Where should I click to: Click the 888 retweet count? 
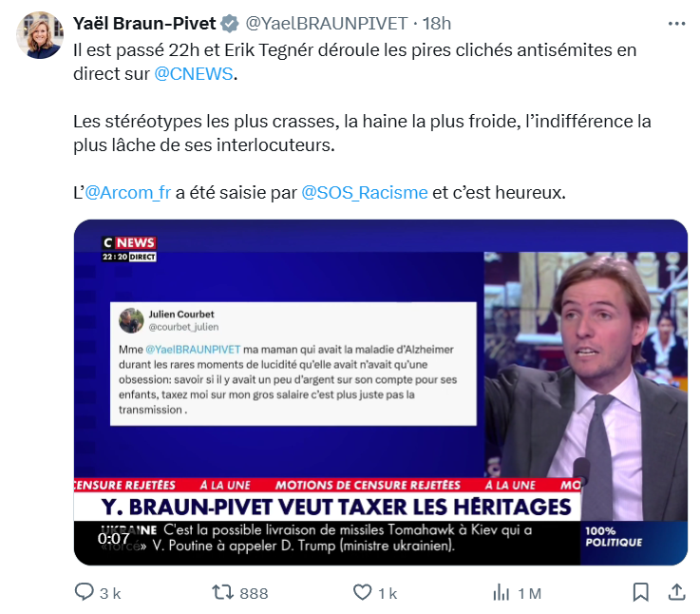pyautogui.click(x=254, y=593)
